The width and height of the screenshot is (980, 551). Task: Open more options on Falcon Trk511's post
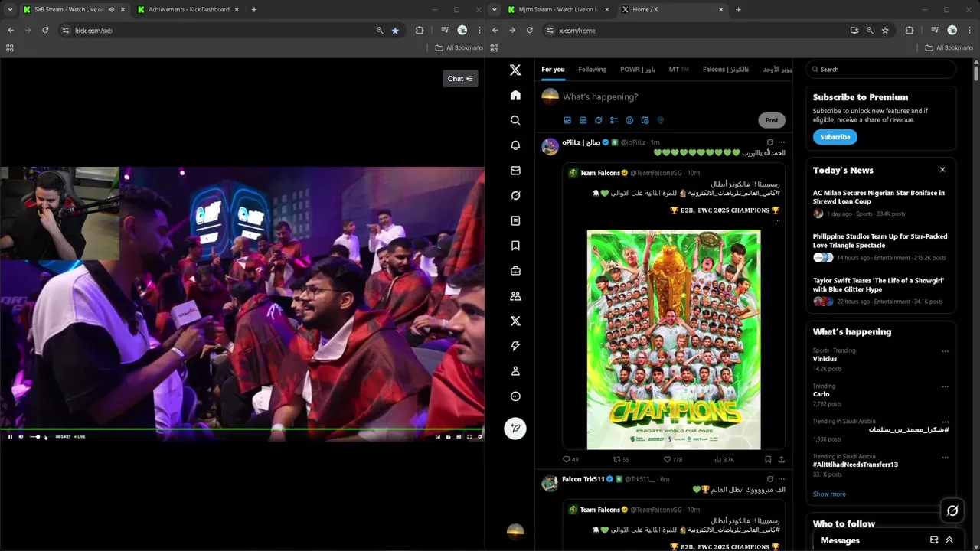(x=781, y=479)
